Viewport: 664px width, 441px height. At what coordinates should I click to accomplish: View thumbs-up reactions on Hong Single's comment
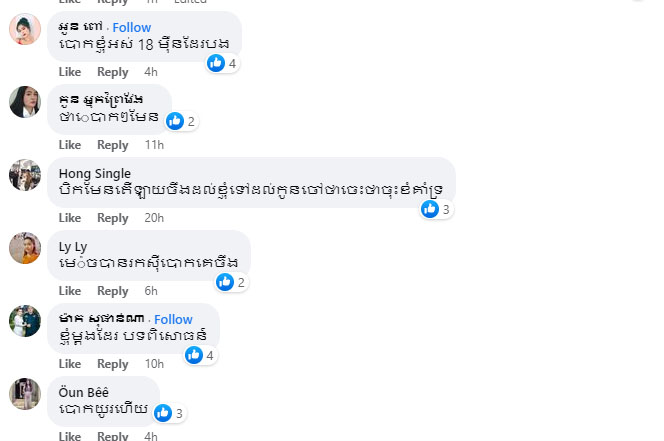tap(436, 209)
